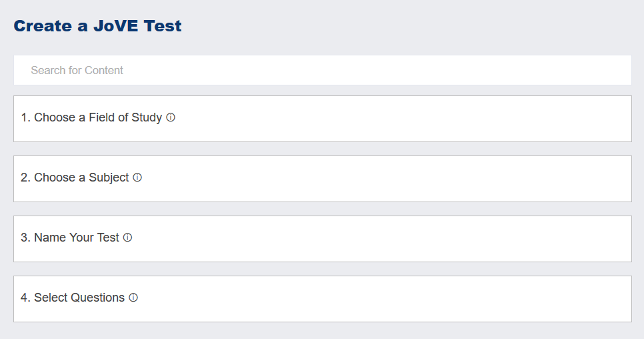Image resolution: width=644 pixels, height=339 pixels.
Task: Select the '2. Choose a Subject' step label
Action: click(x=75, y=178)
